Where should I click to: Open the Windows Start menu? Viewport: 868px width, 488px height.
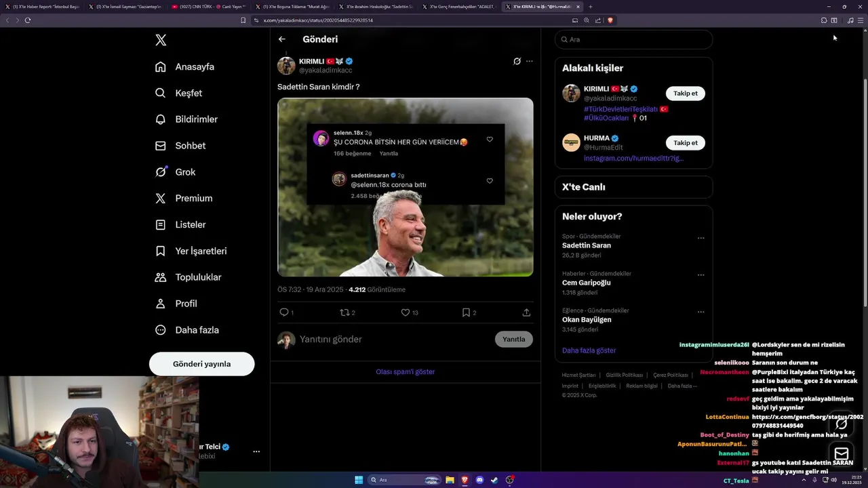coord(359,480)
